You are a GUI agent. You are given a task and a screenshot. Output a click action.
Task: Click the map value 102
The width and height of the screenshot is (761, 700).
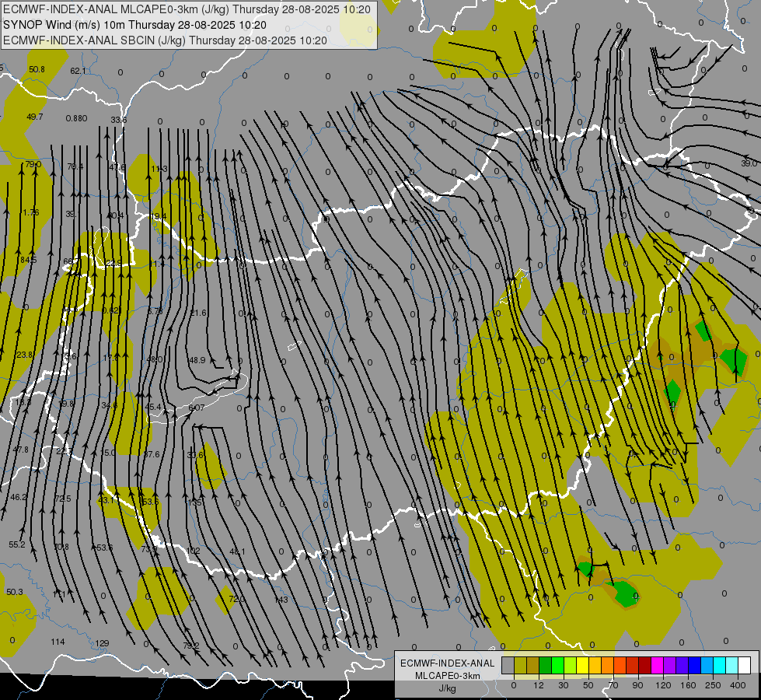click(x=193, y=551)
